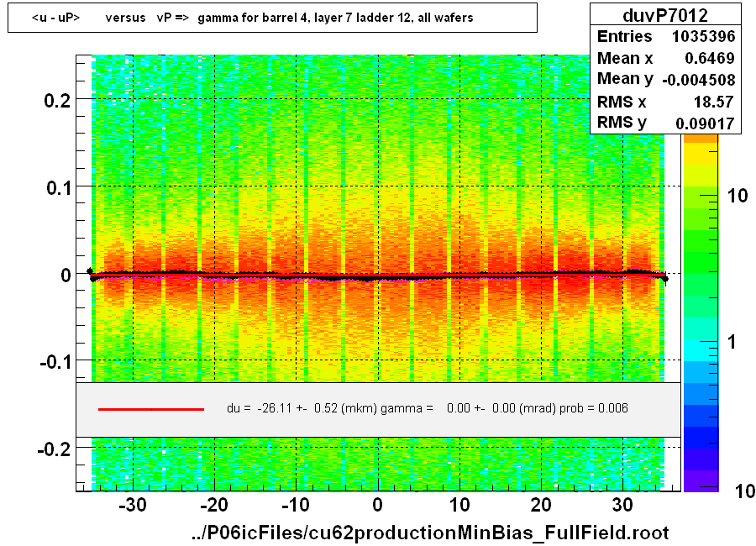The height and width of the screenshot is (546, 756).
Task: Click the x-axis label 0
Action: click(377, 505)
